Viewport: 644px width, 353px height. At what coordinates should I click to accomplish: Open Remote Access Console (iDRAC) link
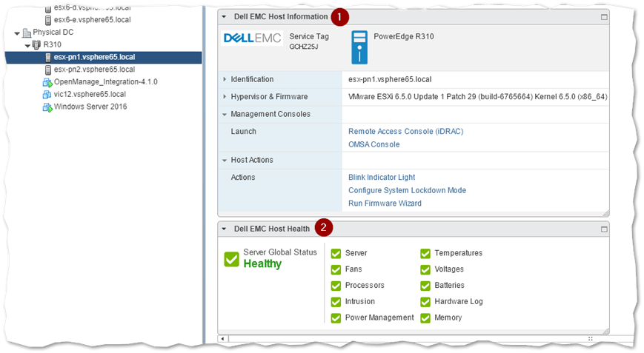tap(406, 131)
